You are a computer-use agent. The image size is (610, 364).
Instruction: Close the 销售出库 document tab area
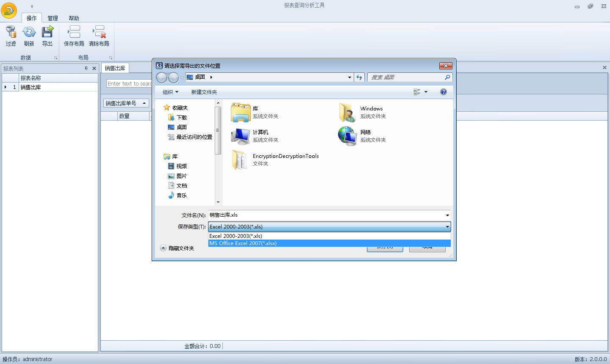pos(604,68)
